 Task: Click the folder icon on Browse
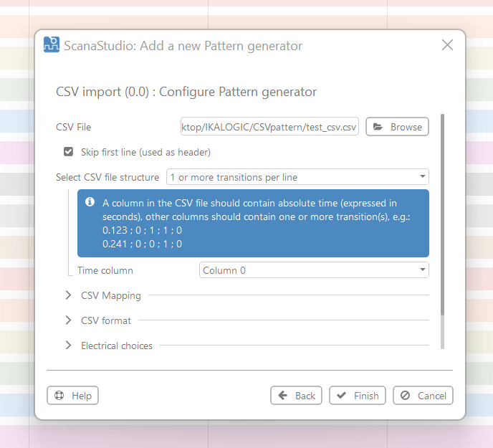(x=378, y=127)
